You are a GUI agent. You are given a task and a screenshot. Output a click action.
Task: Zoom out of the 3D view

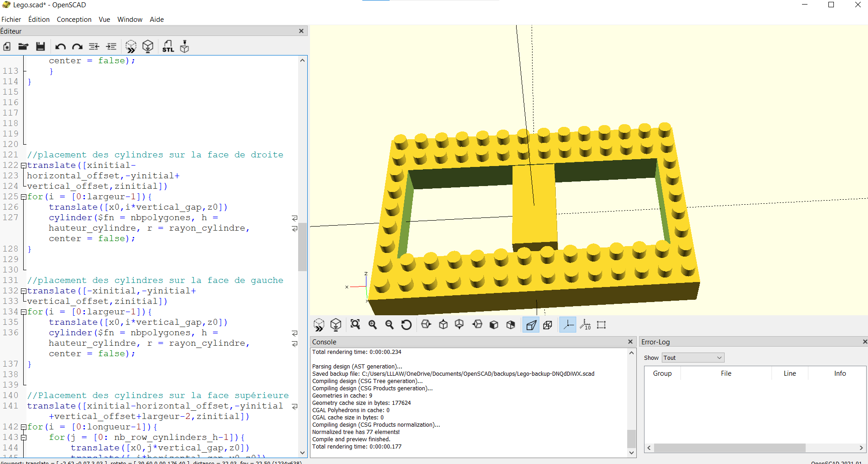pyautogui.click(x=390, y=325)
